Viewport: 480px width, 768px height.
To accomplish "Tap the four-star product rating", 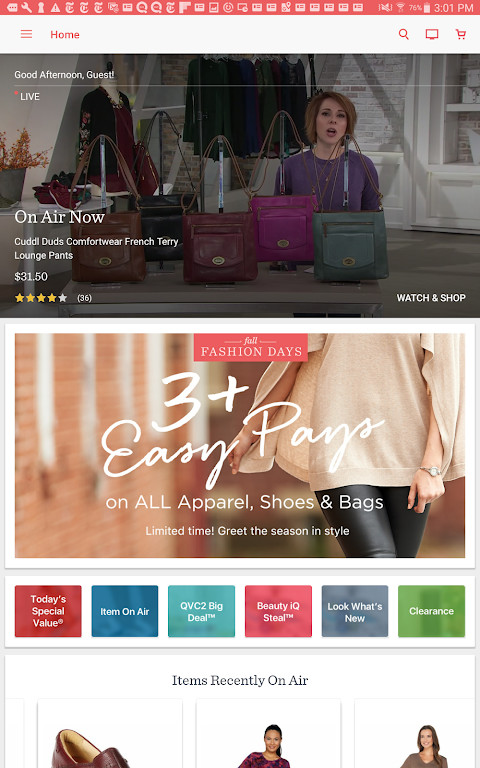I will 41,298.
